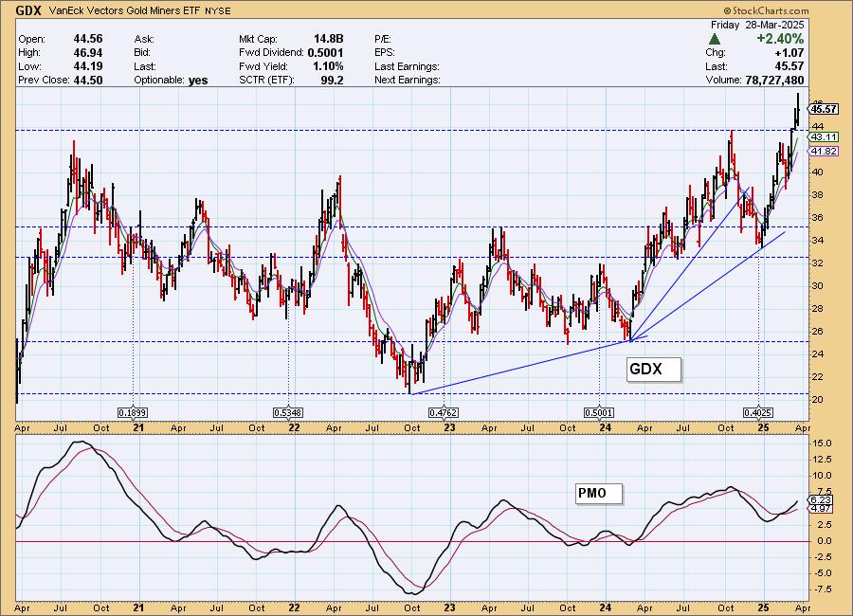This screenshot has width=853, height=616.
Task: Click the +2.40% percent change value
Action: coord(779,39)
